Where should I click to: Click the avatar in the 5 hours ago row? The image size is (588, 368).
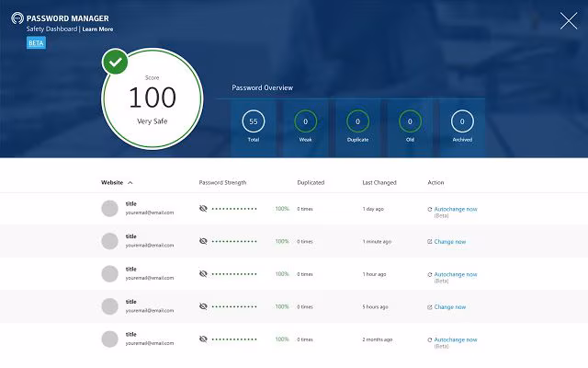click(110, 306)
